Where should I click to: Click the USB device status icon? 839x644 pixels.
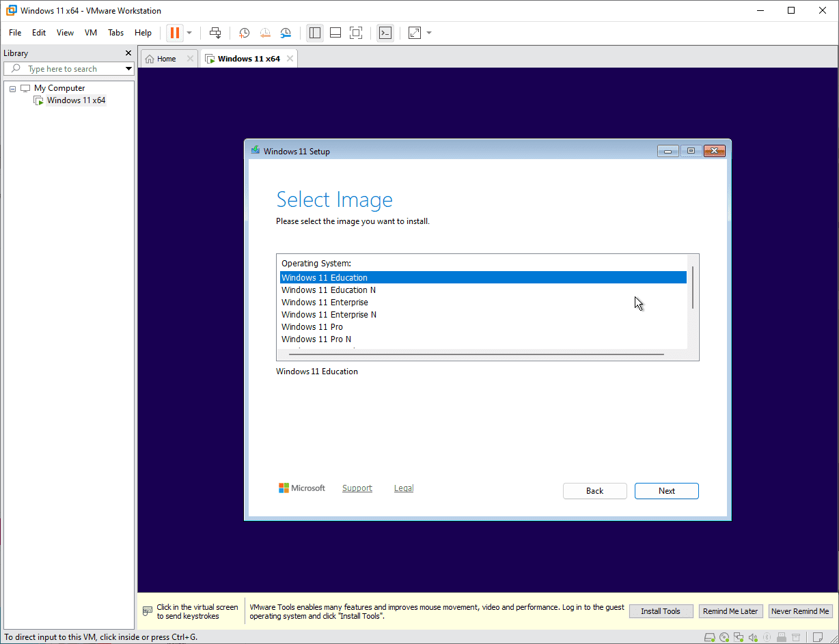tap(782, 637)
